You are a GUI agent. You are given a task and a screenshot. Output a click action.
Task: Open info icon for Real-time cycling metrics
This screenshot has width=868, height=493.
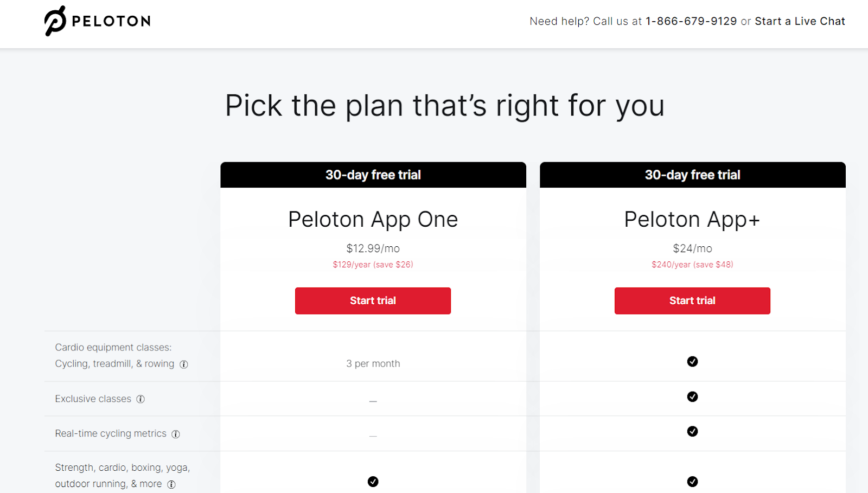176,434
